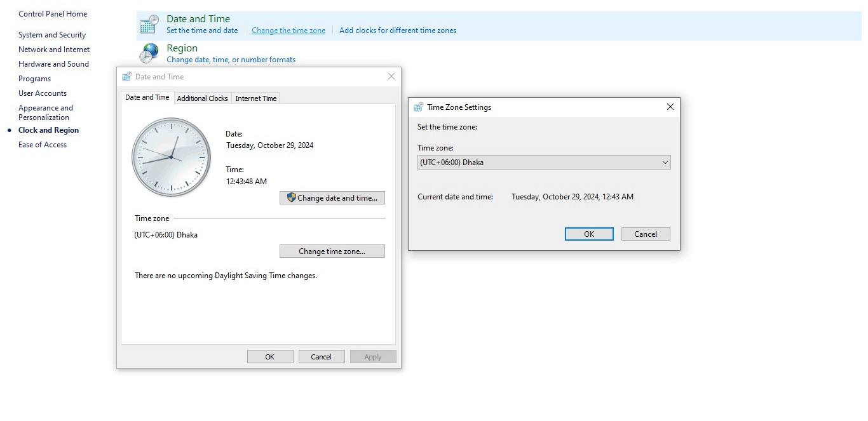The width and height of the screenshot is (868, 421).
Task: Switch to the Additional Clocks tab
Action: 202,98
